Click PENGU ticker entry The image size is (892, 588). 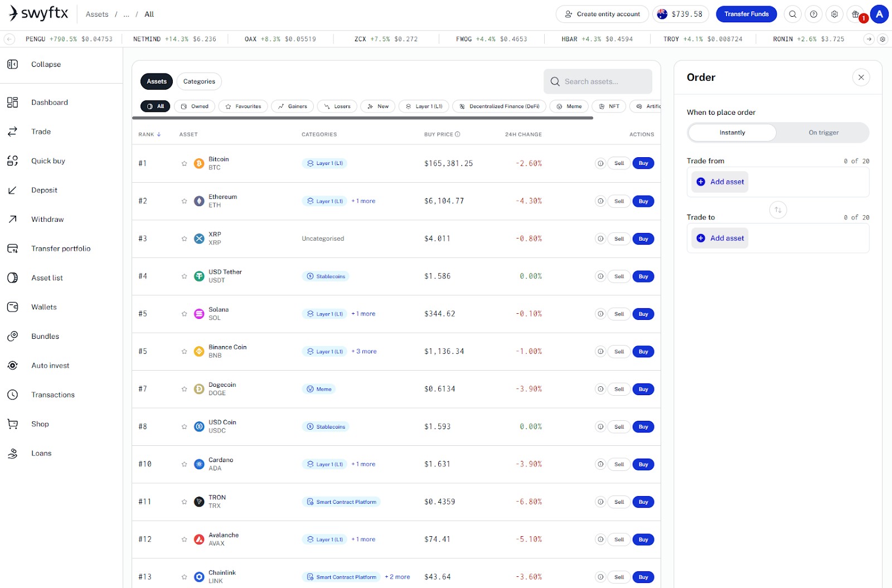point(69,39)
